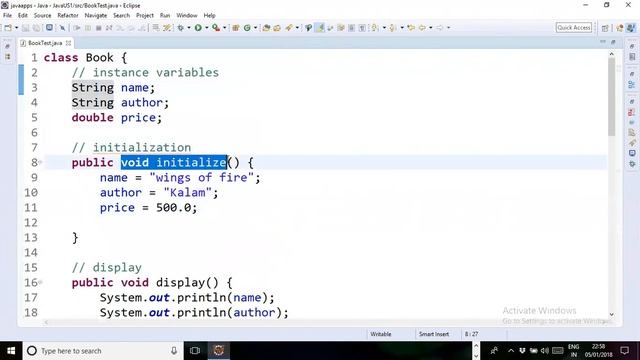Screen dimensions: 640x360
Task: Click the Last Edit Location icon
Action: (411, 28)
